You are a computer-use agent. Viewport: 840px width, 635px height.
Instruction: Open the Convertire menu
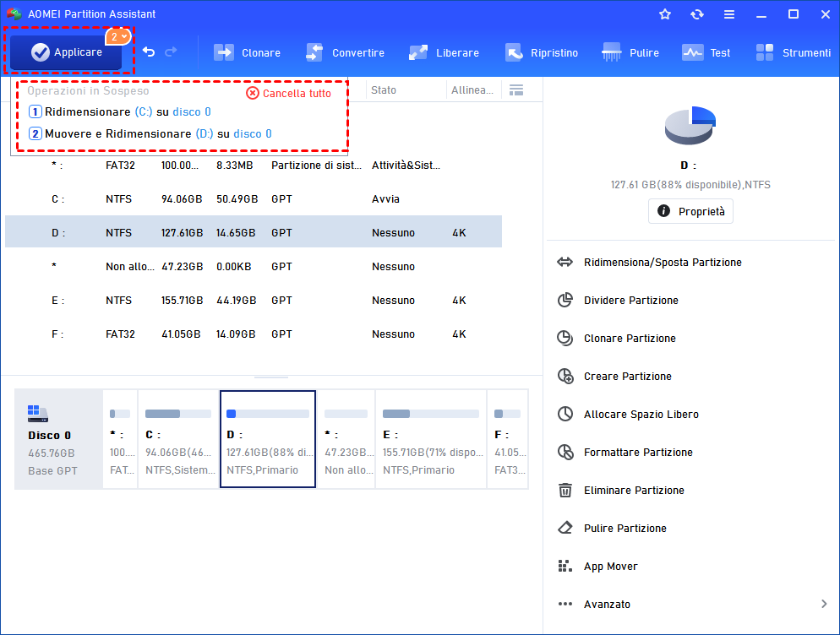(345, 52)
